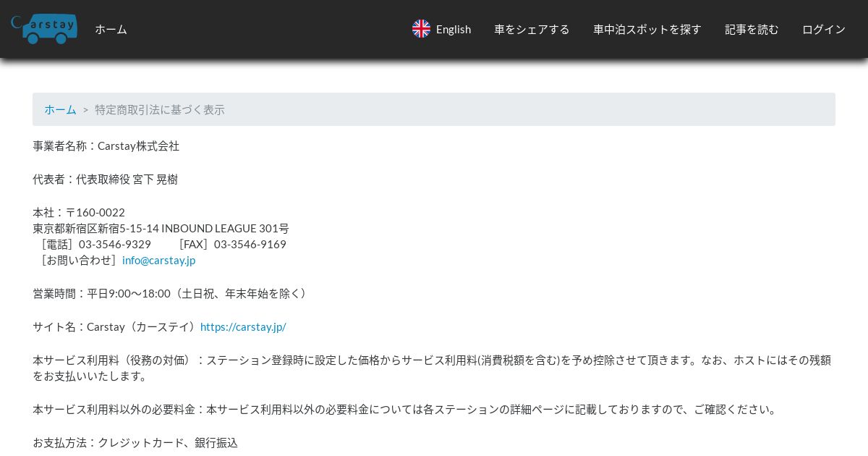Click the 本サービス利用料（役務の対価） paragraph

[432, 368]
